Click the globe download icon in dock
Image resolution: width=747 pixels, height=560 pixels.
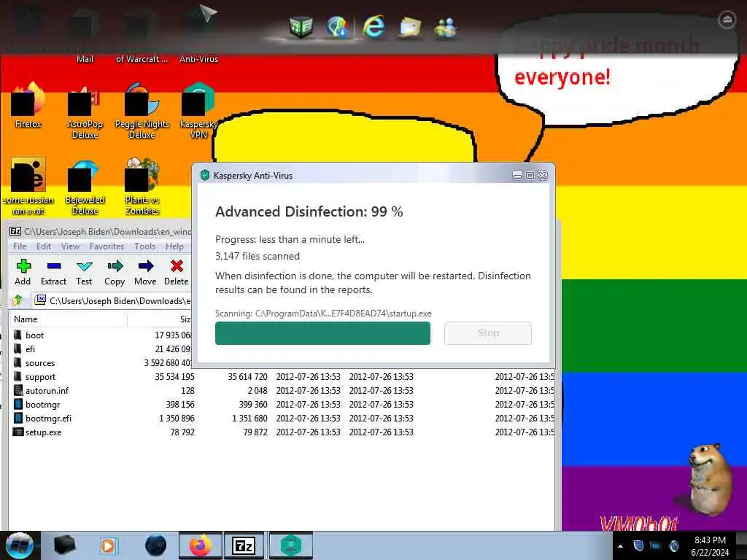337,26
